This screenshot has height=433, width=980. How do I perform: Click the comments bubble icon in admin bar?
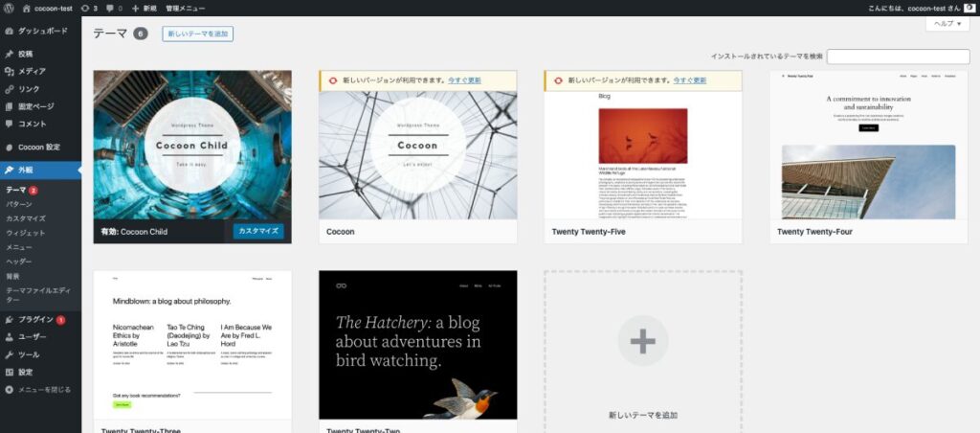[112, 8]
